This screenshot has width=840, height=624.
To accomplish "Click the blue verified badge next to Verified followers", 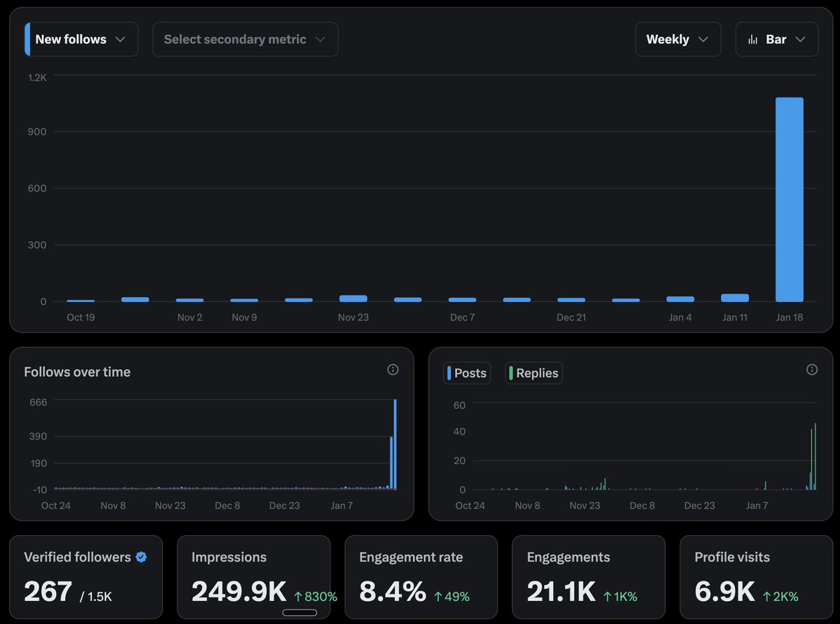I will click(x=141, y=557).
